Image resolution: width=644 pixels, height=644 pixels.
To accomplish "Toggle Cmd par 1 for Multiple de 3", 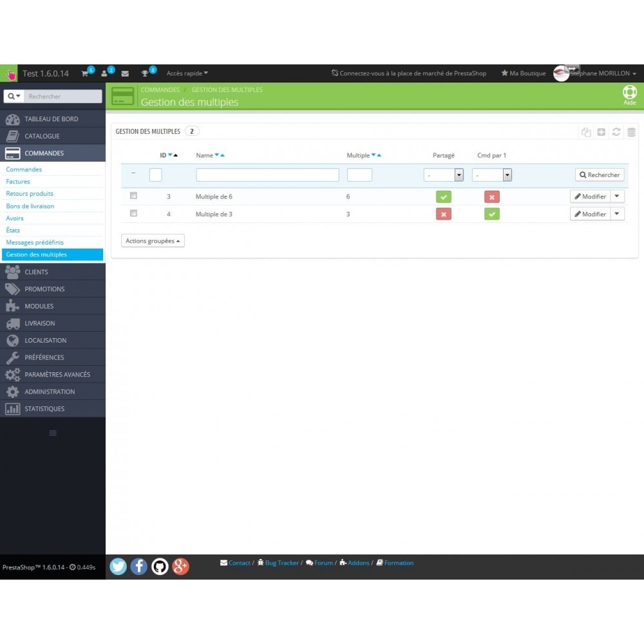I will (491, 214).
